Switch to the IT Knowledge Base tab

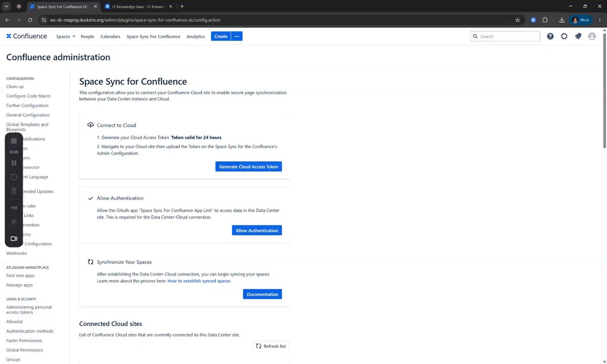click(x=138, y=7)
